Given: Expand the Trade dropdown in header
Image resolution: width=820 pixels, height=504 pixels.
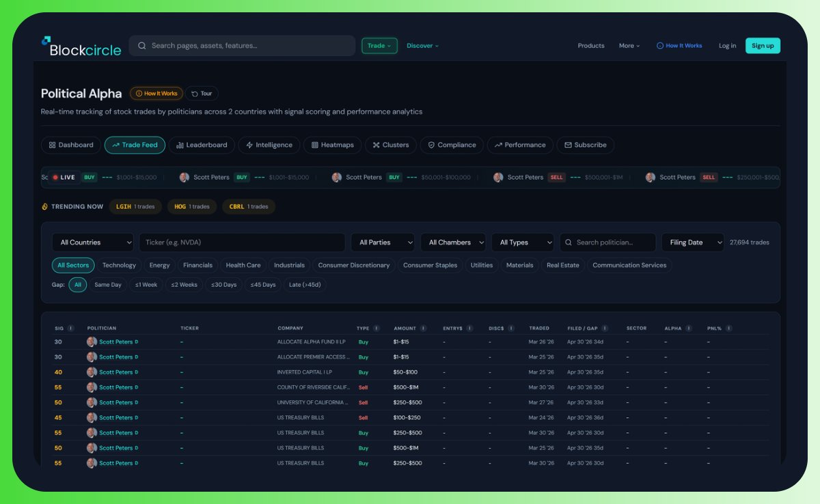Looking at the screenshot, I should (379, 46).
